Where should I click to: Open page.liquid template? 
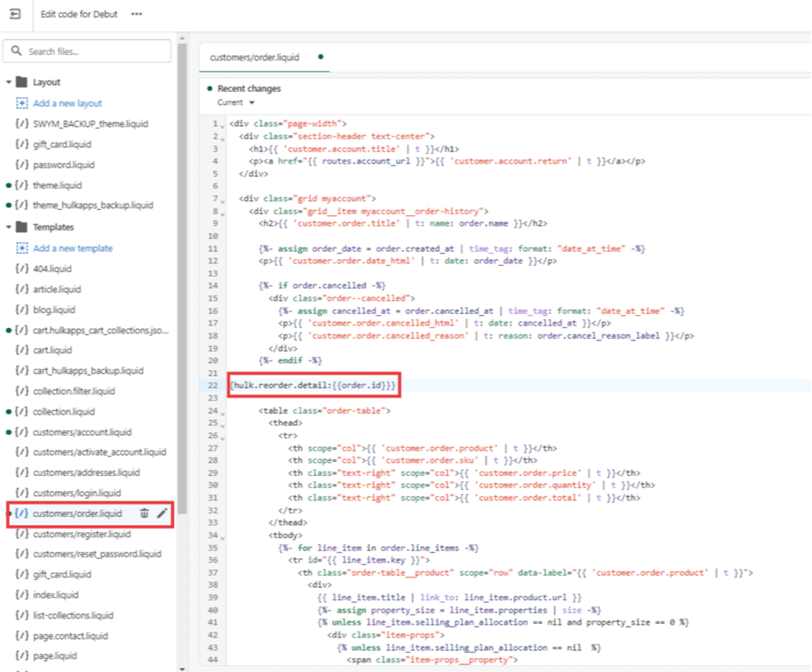pos(55,656)
